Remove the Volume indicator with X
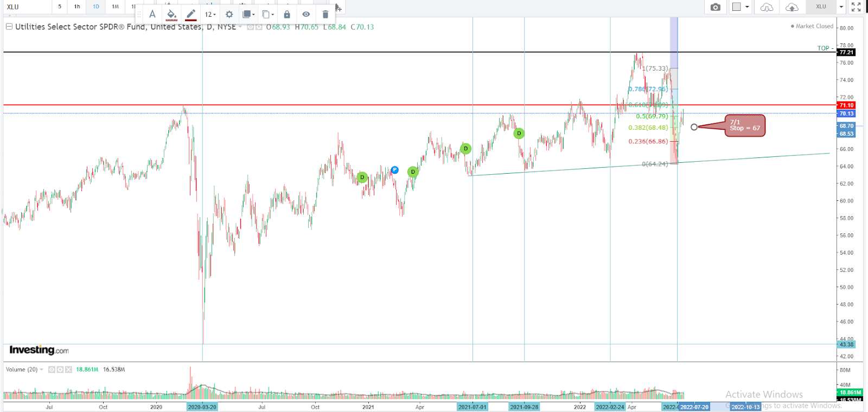 coord(68,370)
